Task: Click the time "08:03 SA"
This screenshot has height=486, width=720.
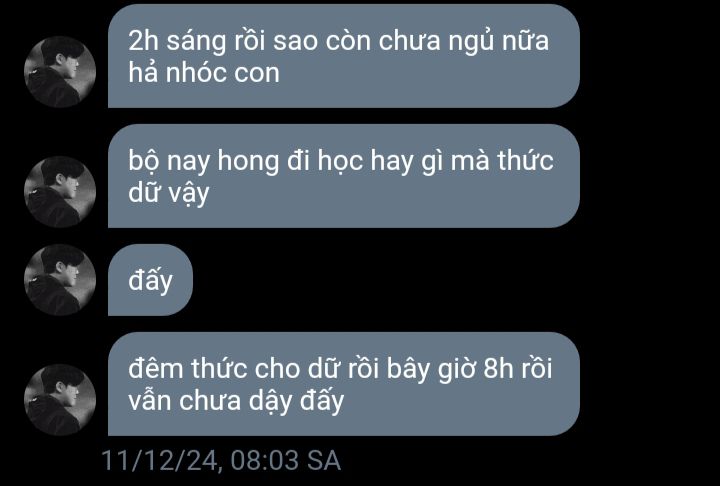Action: tap(286, 460)
